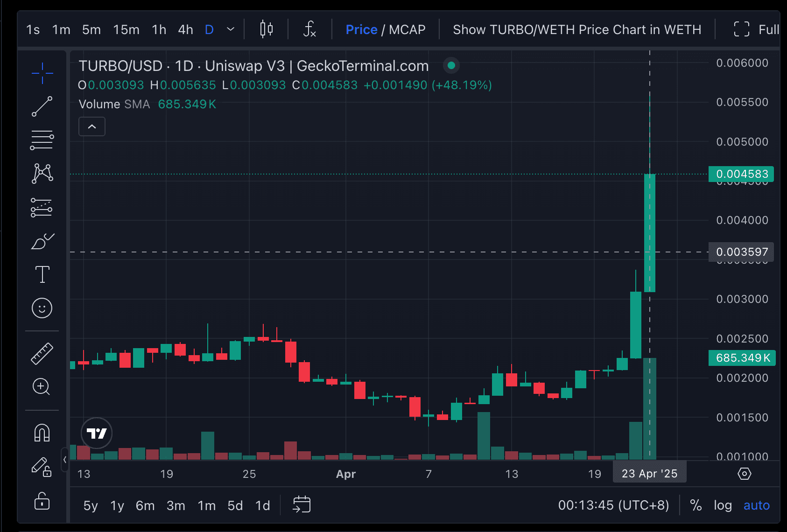Viewport: 787px width, 532px height.
Task: Select the trend line drawing tool
Action: (42, 106)
